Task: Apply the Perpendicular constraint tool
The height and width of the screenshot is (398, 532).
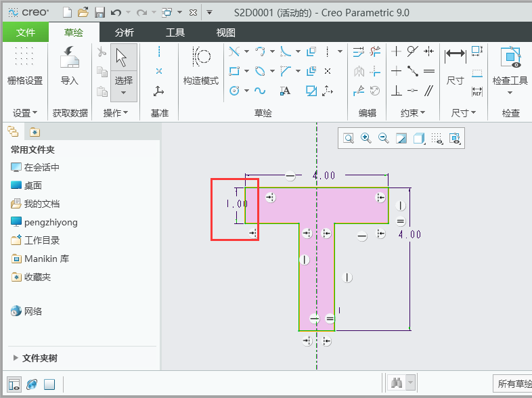Action: pyautogui.click(x=396, y=91)
